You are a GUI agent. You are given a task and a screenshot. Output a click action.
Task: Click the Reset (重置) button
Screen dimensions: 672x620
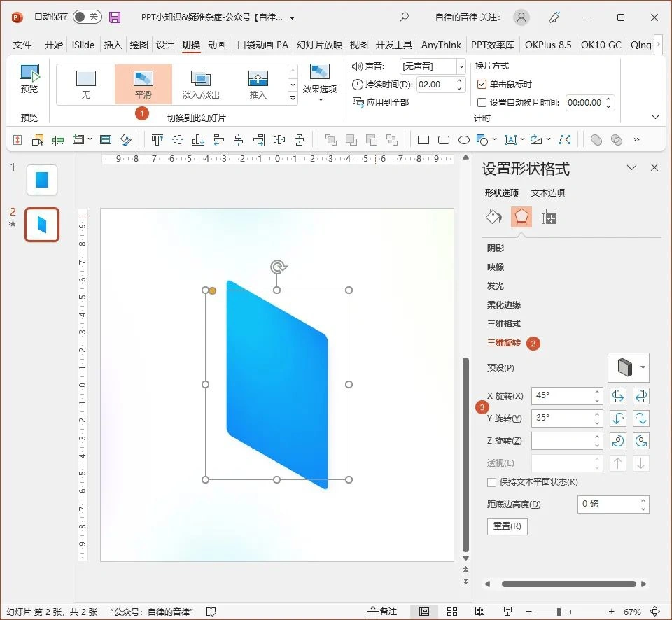coord(507,526)
